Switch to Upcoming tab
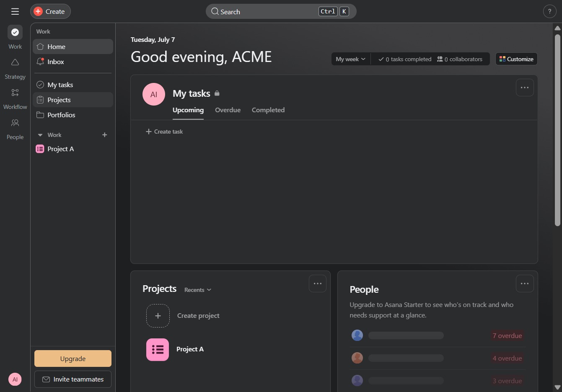Screen dimensions: 562x392 click(x=188, y=110)
